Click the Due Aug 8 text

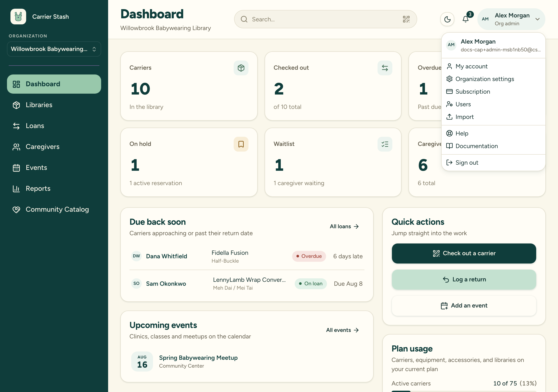point(348,284)
